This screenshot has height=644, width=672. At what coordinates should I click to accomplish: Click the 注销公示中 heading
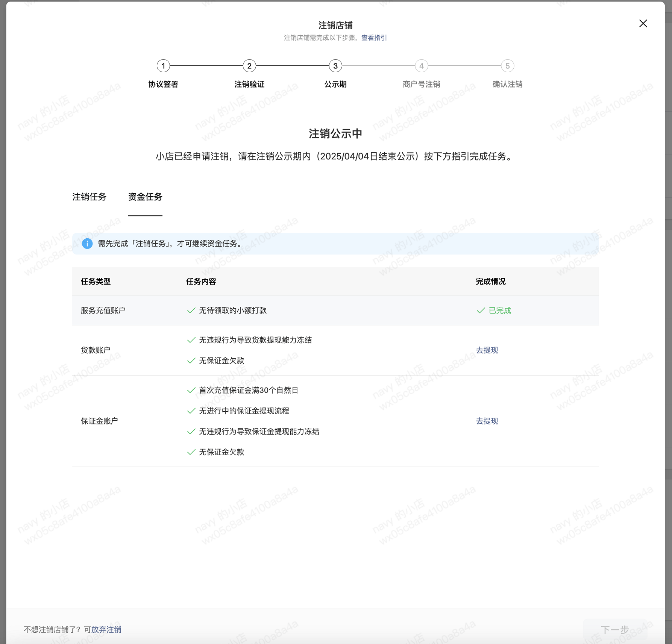point(335,133)
